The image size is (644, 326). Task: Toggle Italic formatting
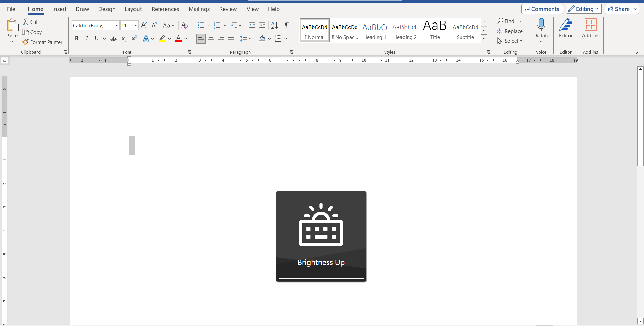point(87,39)
